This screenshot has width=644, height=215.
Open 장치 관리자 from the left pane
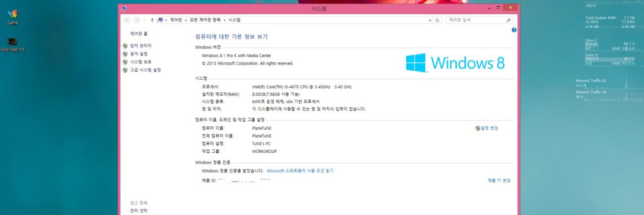pyautogui.click(x=141, y=46)
